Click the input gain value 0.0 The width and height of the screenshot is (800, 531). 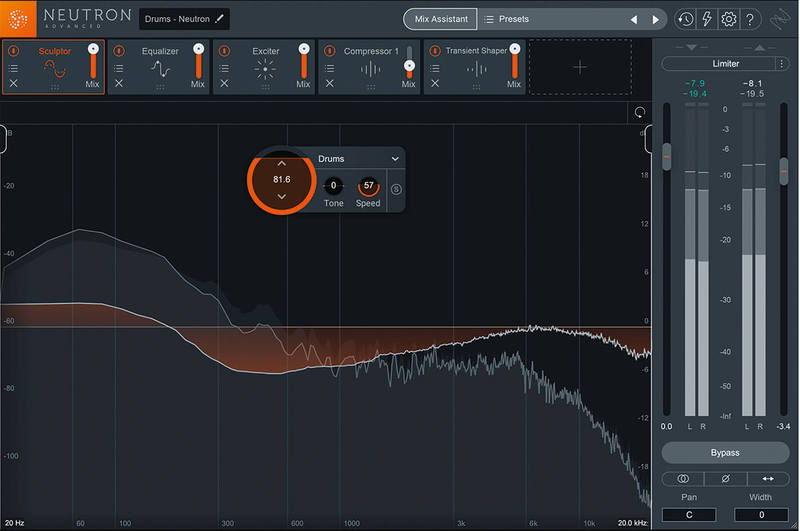(666, 426)
